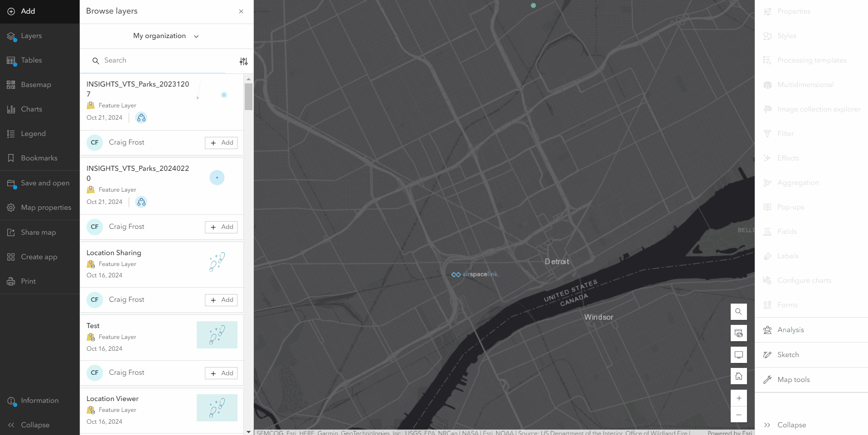The height and width of the screenshot is (435, 868).
Task: Open the Analysis tools
Action: point(791,330)
